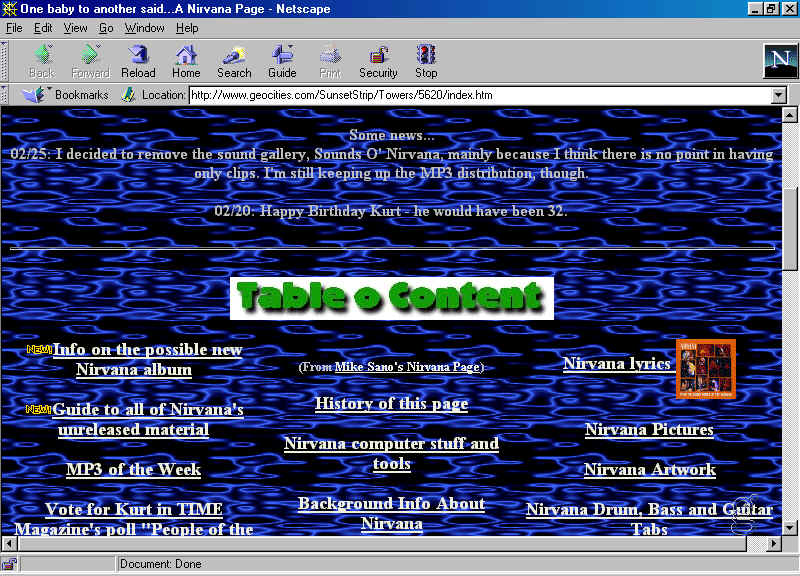Open the Nirvana lyrics link
800x576 pixels.
pyautogui.click(x=617, y=363)
